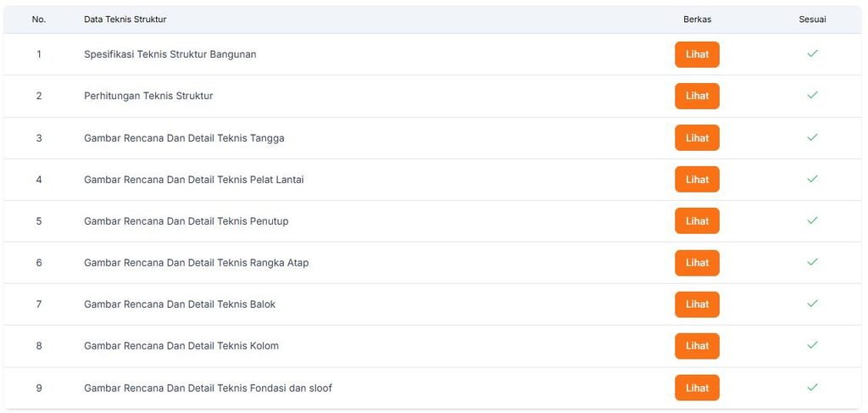This screenshot has height=413, width=868.
Task: Click the Sesuai checkmark in the Penutup row
Action: click(812, 220)
